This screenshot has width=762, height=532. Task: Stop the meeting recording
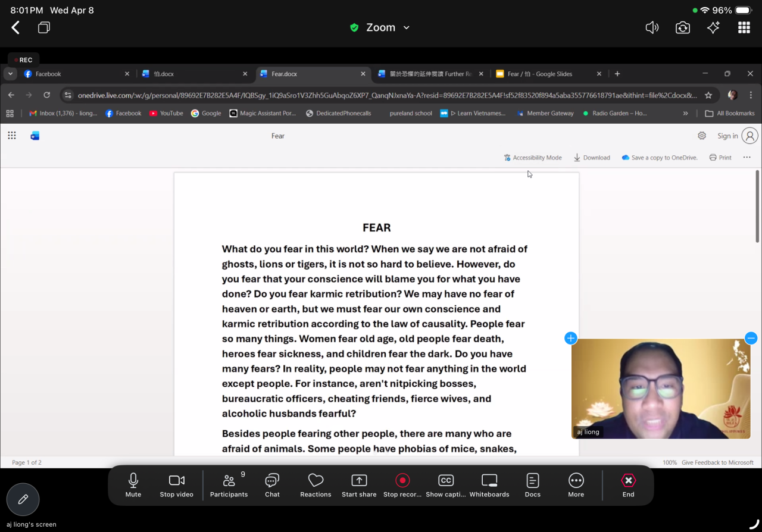[402, 485]
